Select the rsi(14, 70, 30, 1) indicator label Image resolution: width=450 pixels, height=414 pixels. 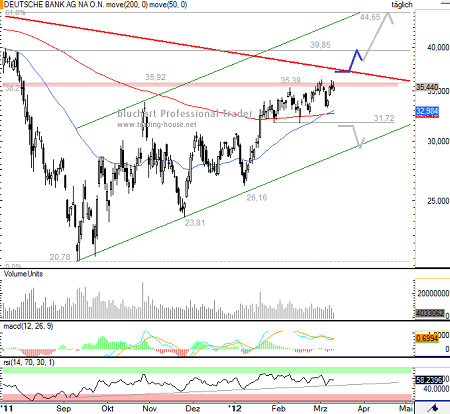tap(29, 362)
